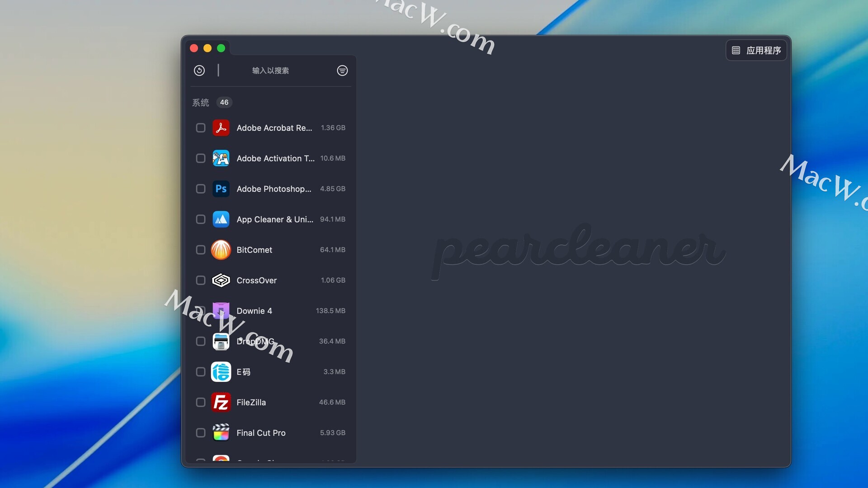
Task: Open the filter options icon
Action: coord(342,70)
